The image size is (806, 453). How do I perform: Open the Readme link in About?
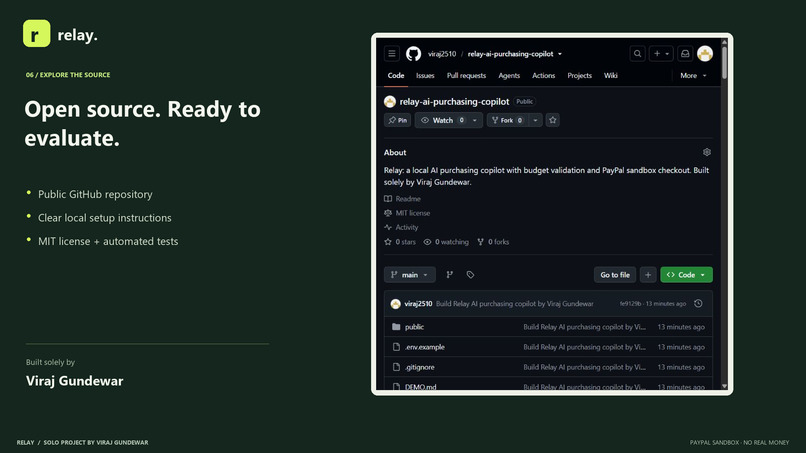(x=408, y=198)
